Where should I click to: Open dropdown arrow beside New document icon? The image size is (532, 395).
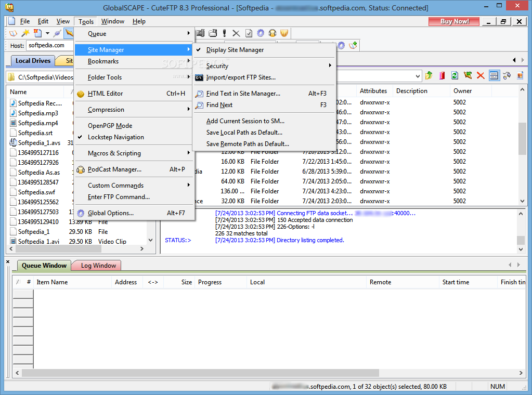tap(47, 33)
